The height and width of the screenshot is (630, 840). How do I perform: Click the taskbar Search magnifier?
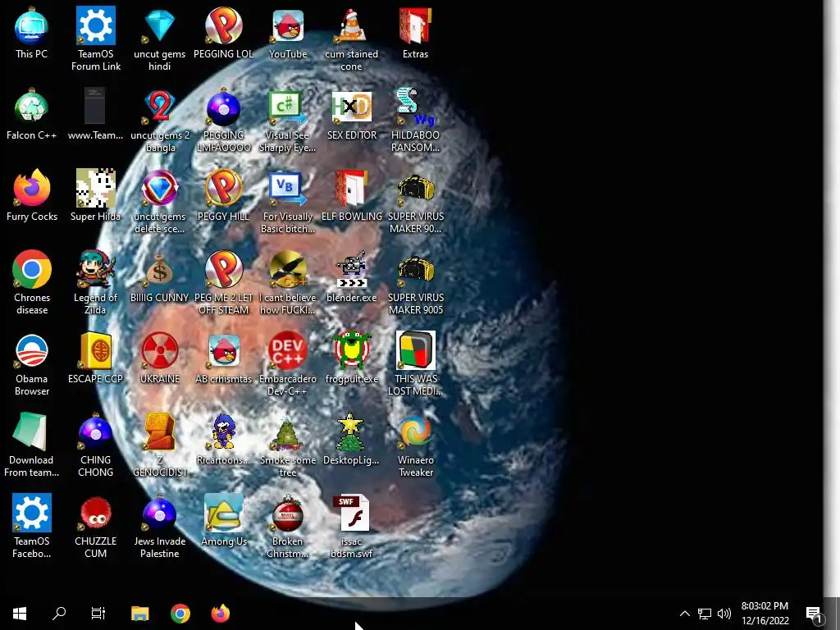click(x=59, y=614)
